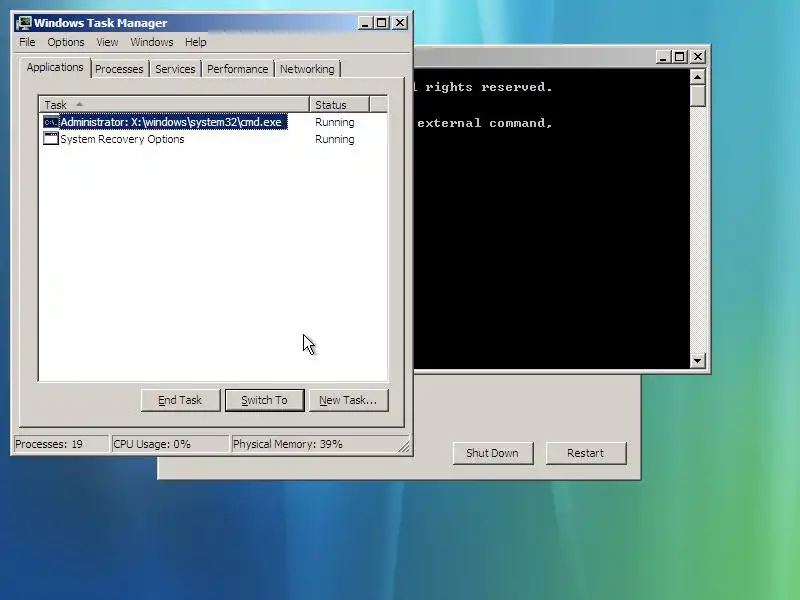Click the Switch To button
Viewport: 800px width, 600px height.
coord(264,400)
